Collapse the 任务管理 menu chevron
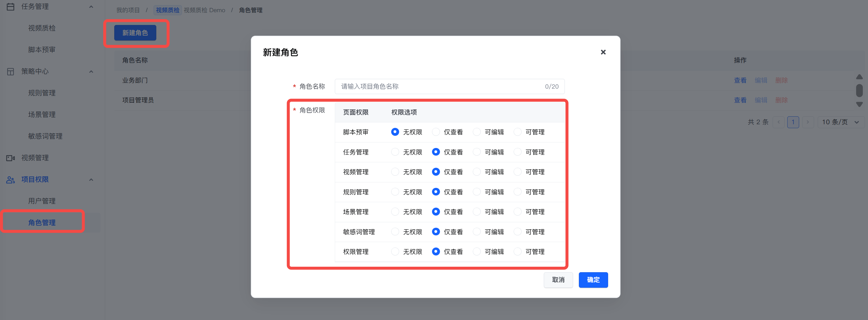 point(91,7)
